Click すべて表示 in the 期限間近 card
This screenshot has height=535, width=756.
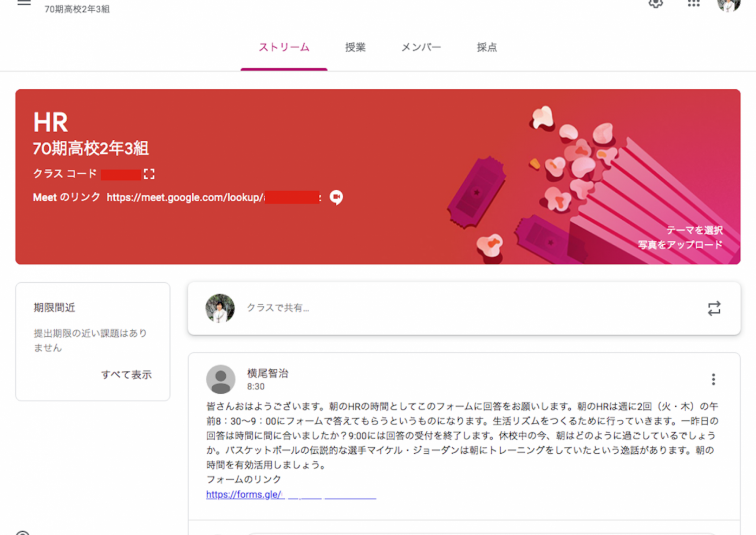126,375
